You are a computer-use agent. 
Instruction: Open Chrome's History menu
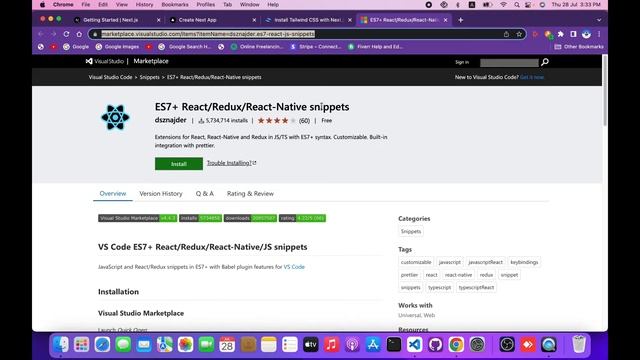[x=144, y=4]
